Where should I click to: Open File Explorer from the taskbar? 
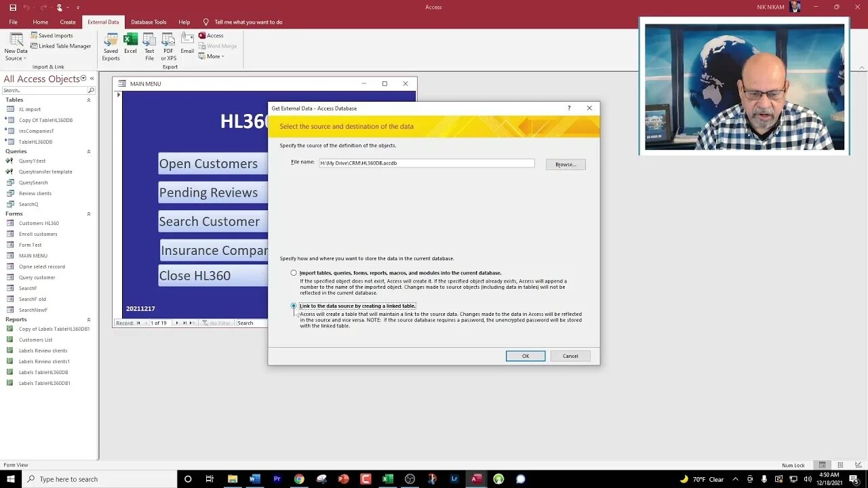(233, 479)
